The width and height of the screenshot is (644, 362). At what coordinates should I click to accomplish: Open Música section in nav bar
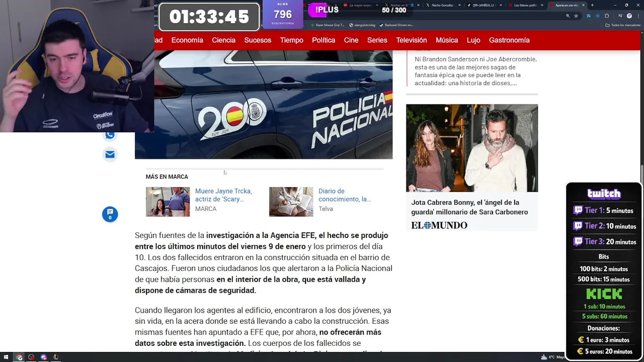coord(447,40)
